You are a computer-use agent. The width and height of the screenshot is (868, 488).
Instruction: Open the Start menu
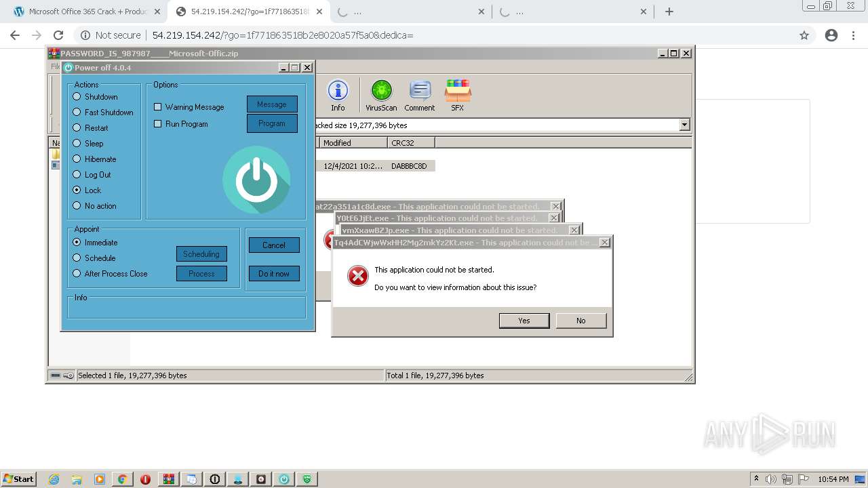click(x=18, y=479)
